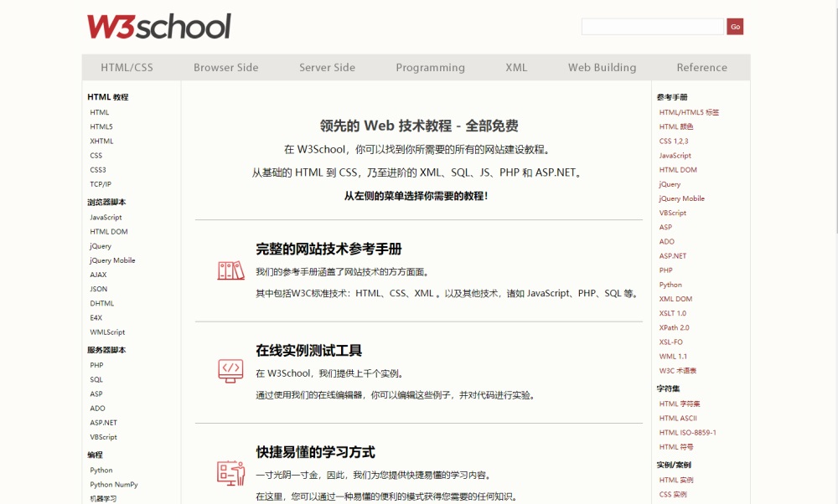Open the WML 1.1 reference link
This screenshot has width=838, height=504.
(x=673, y=357)
